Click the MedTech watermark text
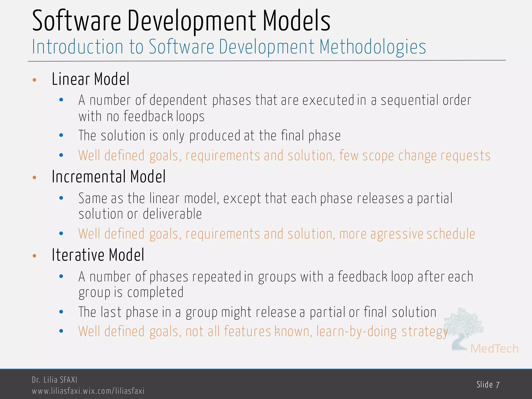 click(494, 349)
